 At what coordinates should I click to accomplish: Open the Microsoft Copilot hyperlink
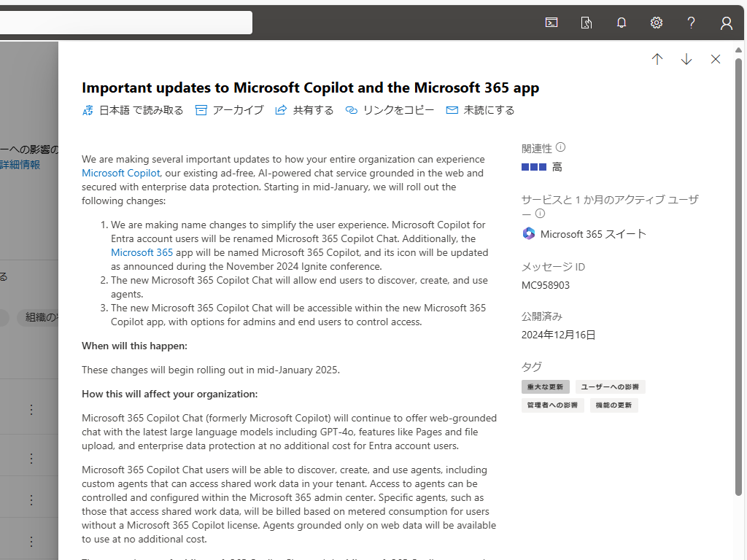point(120,173)
